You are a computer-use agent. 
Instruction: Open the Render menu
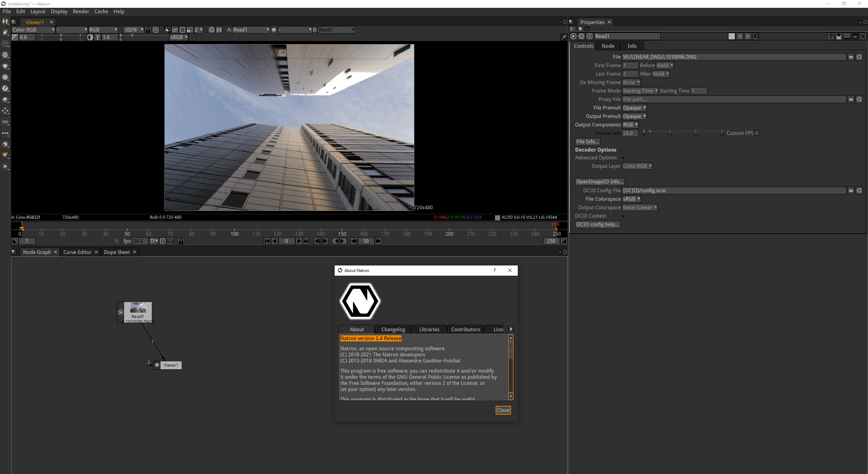click(x=81, y=12)
